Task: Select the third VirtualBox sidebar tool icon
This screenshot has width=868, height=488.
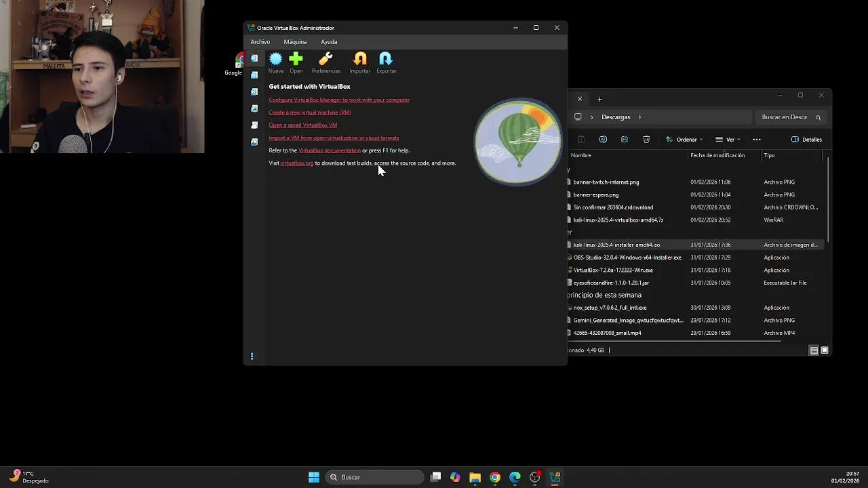Action: click(x=254, y=91)
